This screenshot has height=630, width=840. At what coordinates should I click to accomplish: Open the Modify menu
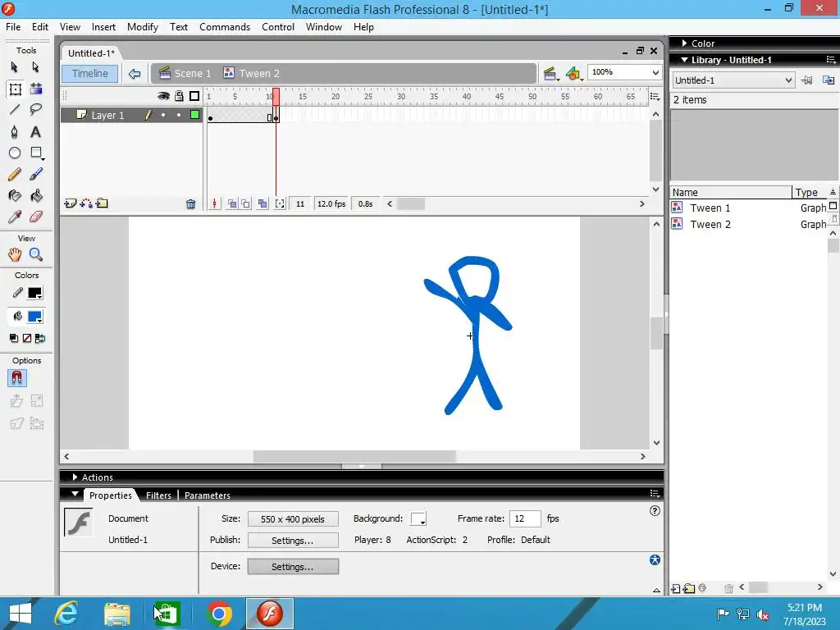click(x=143, y=27)
